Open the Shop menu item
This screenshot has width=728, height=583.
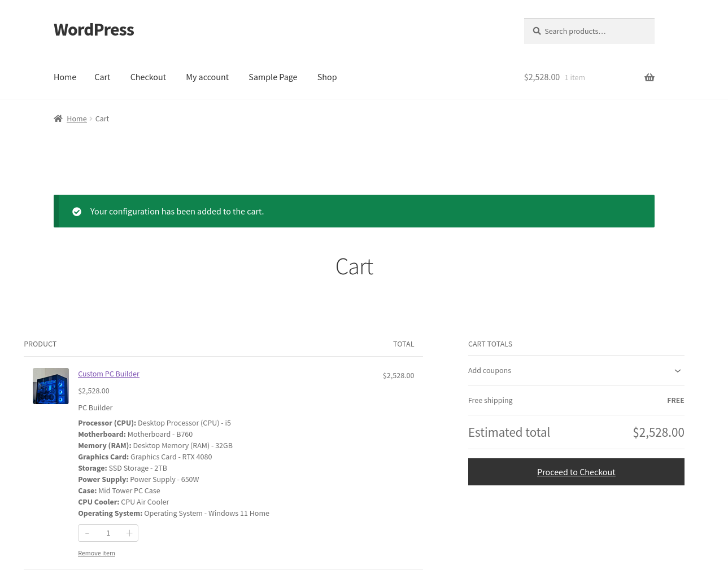[326, 77]
